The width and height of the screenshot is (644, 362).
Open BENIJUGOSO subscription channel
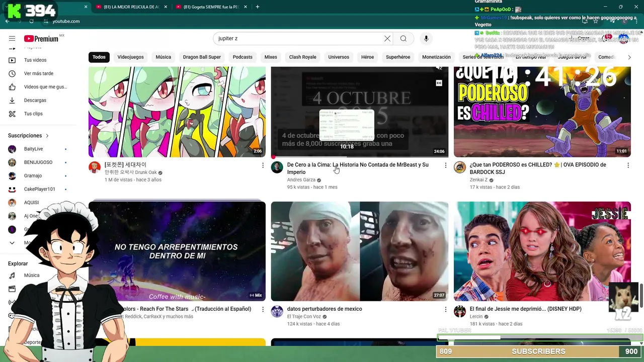tap(38, 162)
